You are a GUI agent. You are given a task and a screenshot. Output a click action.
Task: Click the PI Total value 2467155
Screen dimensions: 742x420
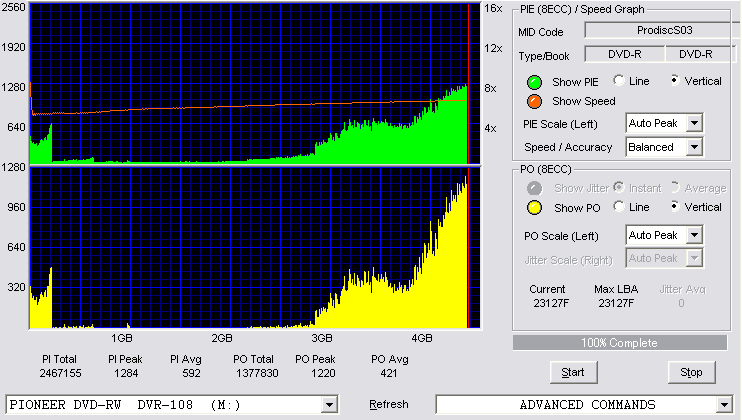click(x=61, y=373)
